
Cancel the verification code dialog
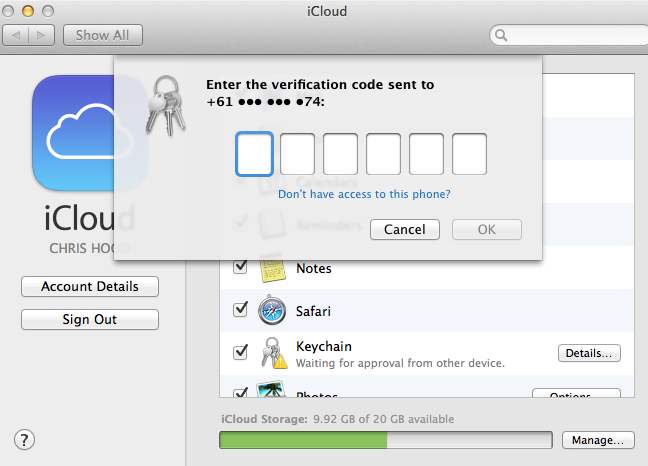click(x=405, y=229)
